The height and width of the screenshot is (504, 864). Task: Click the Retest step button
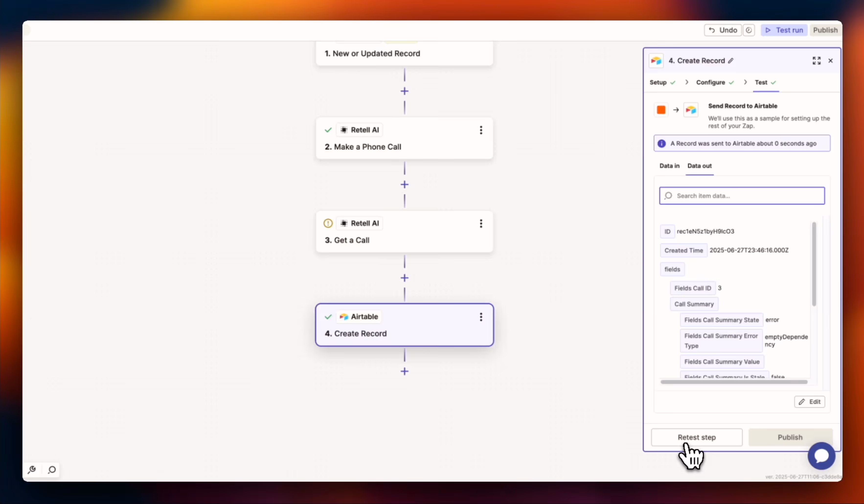[696, 437]
